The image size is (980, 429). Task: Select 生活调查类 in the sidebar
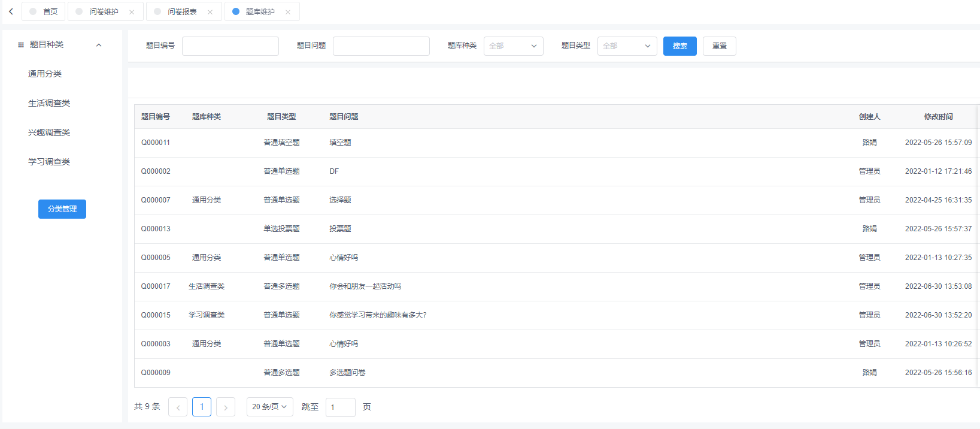point(49,103)
